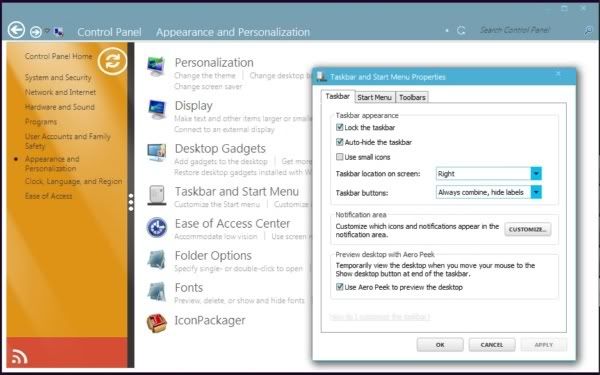Open User Accounts and Family Safety
Screen dimensions: 600x375
[68, 141]
